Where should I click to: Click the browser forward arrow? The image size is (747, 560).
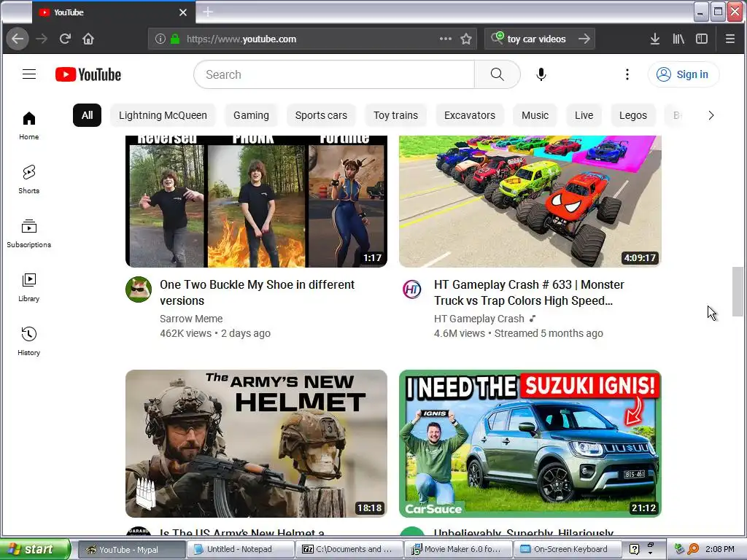(x=42, y=39)
